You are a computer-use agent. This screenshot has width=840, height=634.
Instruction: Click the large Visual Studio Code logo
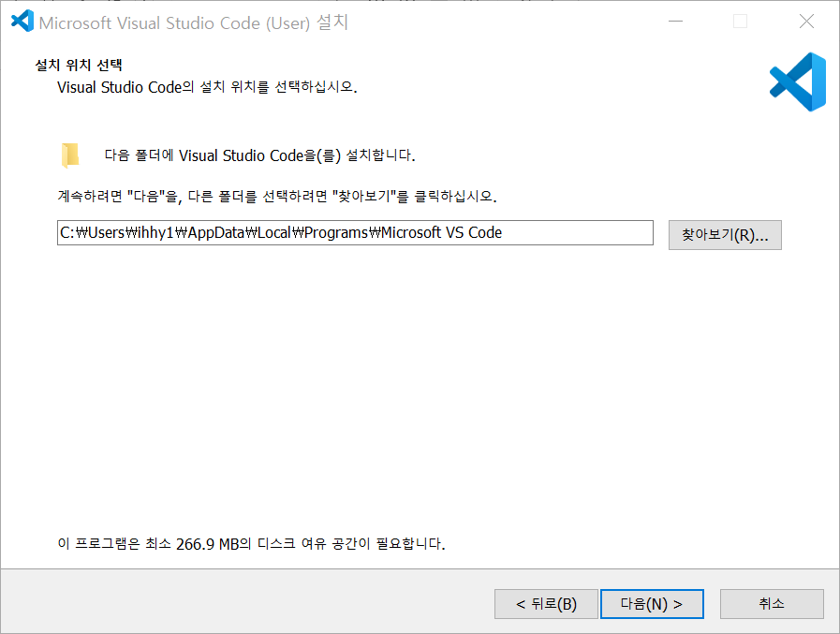(x=798, y=82)
